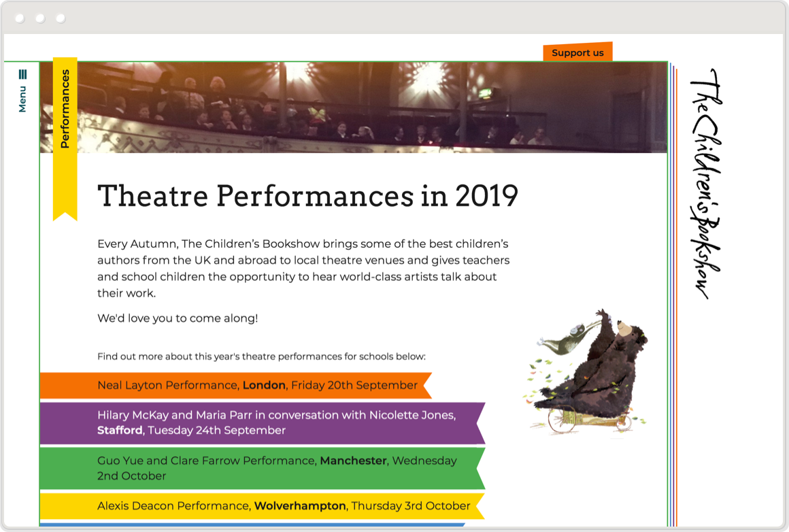Click the empty grey browser title bar

(x=408, y=19)
